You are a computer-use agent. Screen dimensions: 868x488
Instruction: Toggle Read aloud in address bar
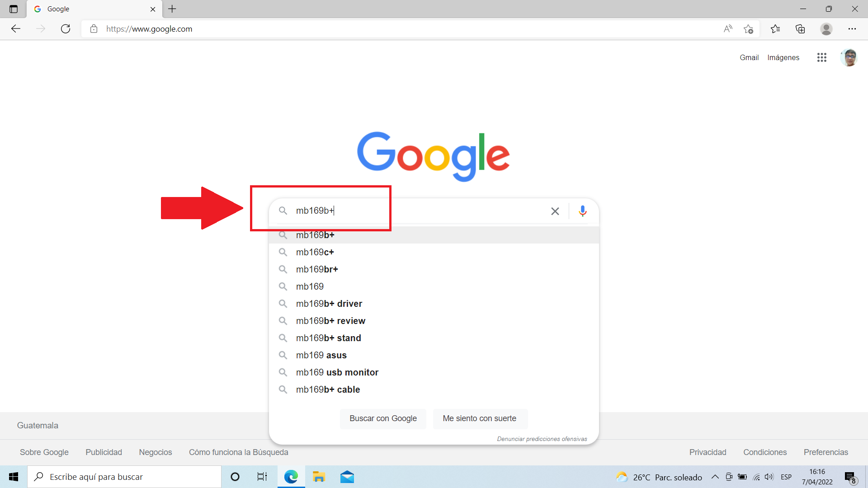pyautogui.click(x=727, y=29)
